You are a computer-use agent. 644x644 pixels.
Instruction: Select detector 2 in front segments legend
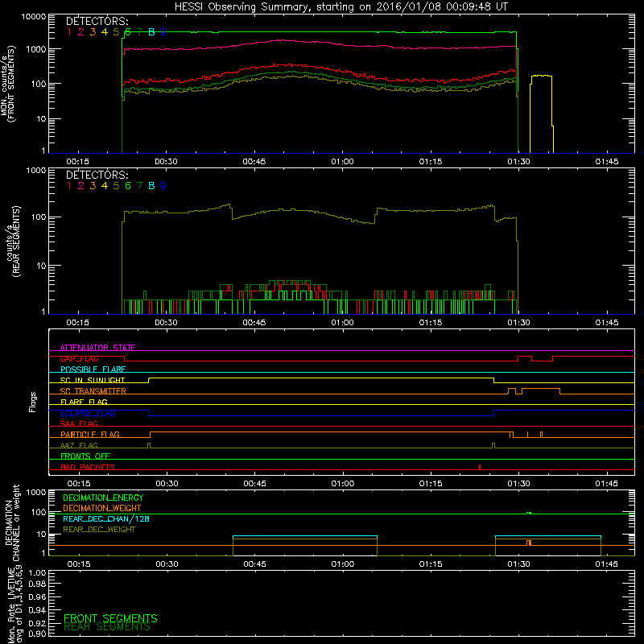81,32
